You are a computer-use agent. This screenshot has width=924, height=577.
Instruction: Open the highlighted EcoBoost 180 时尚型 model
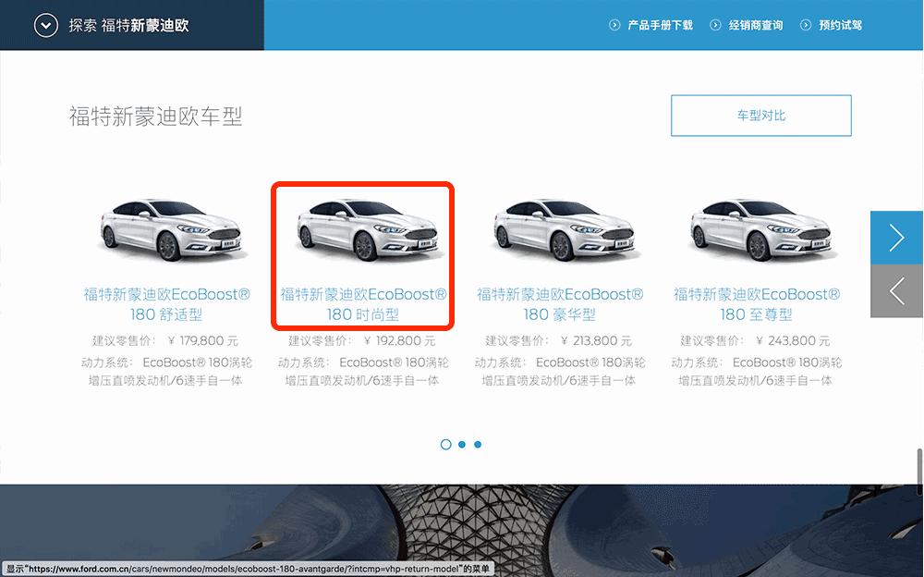pos(363,304)
